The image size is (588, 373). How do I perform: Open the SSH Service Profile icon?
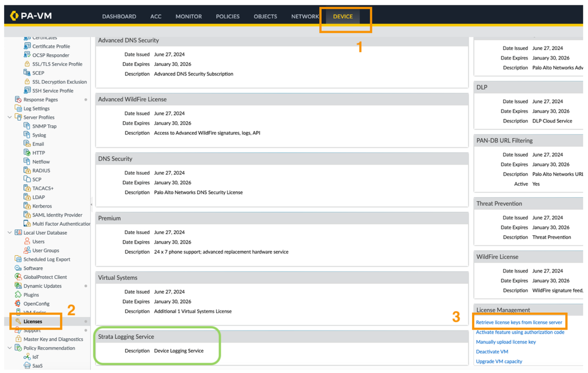click(x=27, y=91)
